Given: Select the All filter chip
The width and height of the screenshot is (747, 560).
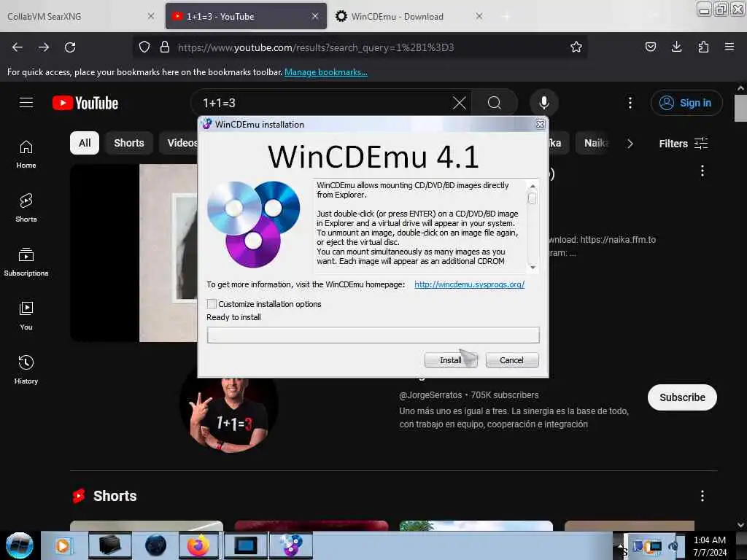Looking at the screenshot, I should pyautogui.click(x=85, y=143).
